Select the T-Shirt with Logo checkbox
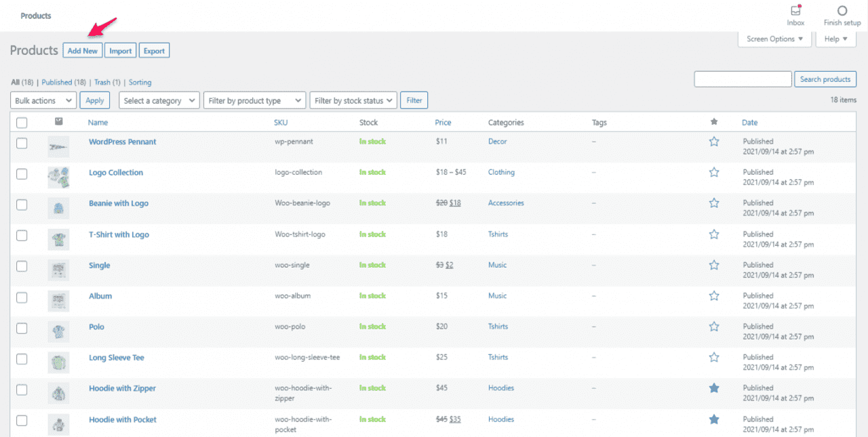 (x=22, y=235)
